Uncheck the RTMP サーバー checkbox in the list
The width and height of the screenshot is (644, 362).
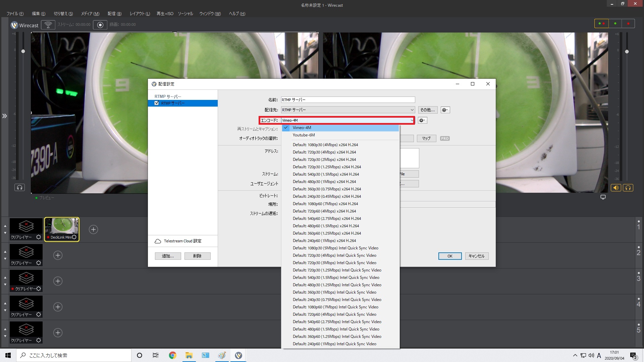[157, 103]
